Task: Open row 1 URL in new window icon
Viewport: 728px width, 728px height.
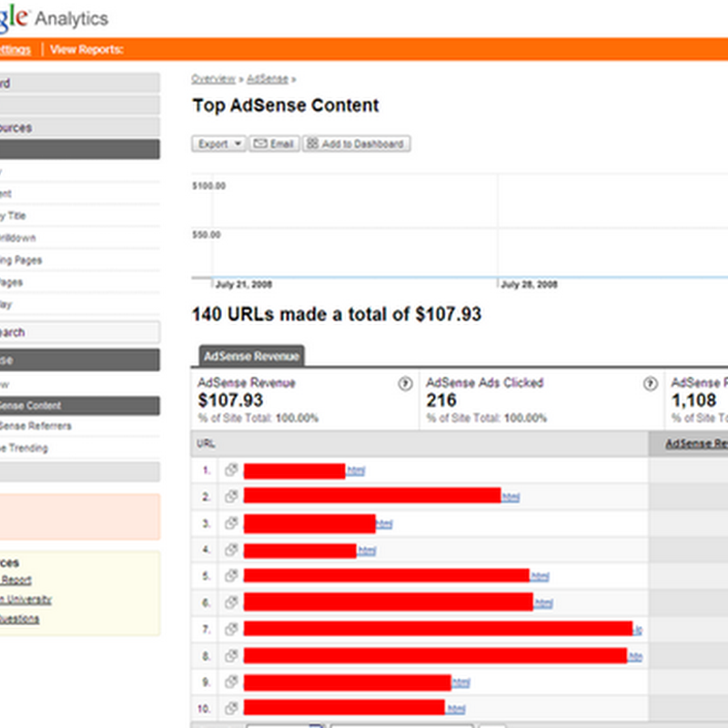Action: click(x=231, y=470)
